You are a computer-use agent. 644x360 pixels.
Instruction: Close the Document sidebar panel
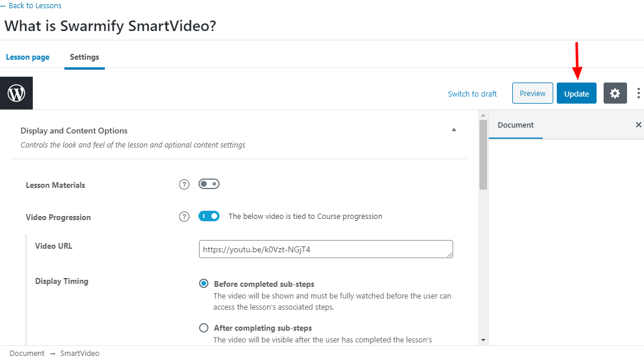(638, 125)
